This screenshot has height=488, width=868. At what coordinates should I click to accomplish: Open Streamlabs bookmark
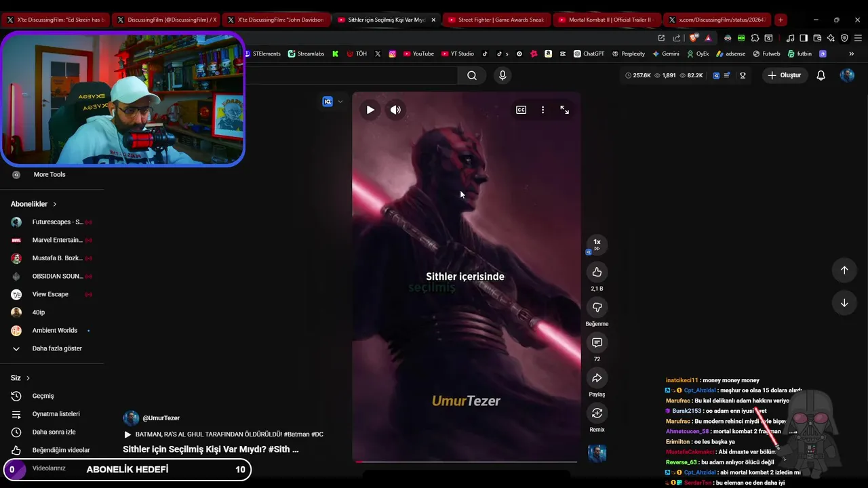[306, 54]
